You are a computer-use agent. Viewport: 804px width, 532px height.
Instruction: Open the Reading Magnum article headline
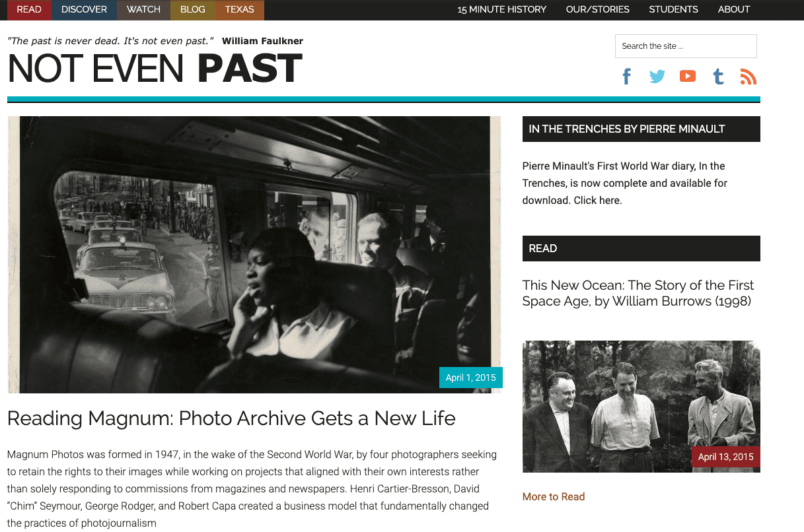[x=231, y=418]
